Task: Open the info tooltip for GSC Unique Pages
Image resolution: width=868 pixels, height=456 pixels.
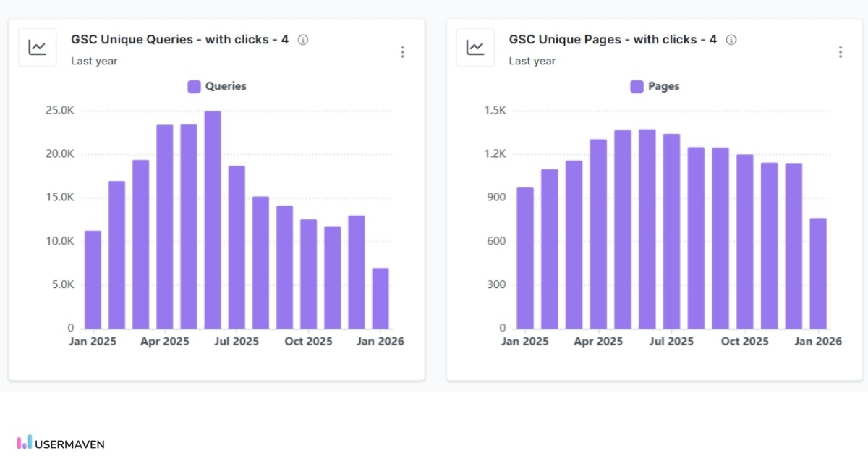Action: coord(731,40)
